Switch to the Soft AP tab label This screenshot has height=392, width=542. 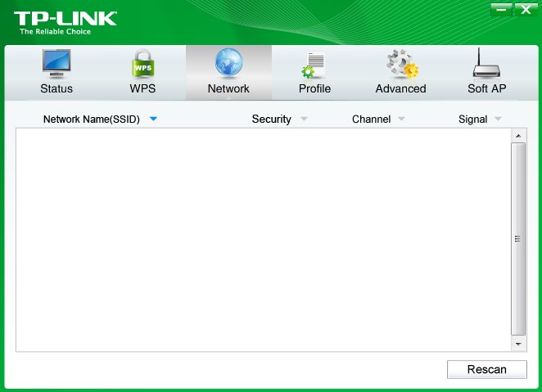(486, 88)
